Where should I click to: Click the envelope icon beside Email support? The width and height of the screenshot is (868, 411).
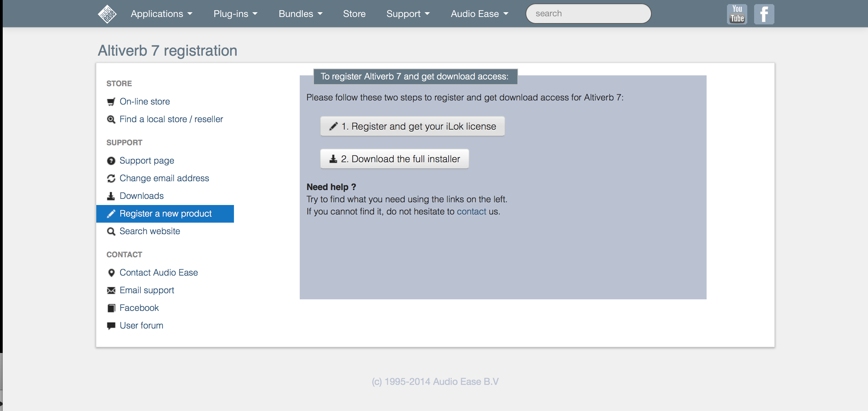[x=111, y=291]
